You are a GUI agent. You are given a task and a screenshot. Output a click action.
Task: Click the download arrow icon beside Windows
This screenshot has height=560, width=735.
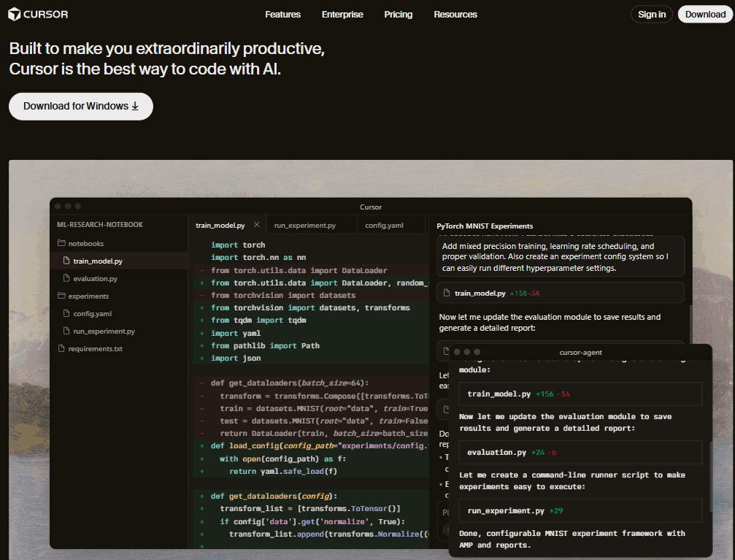pyautogui.click(x=135, y=106)
